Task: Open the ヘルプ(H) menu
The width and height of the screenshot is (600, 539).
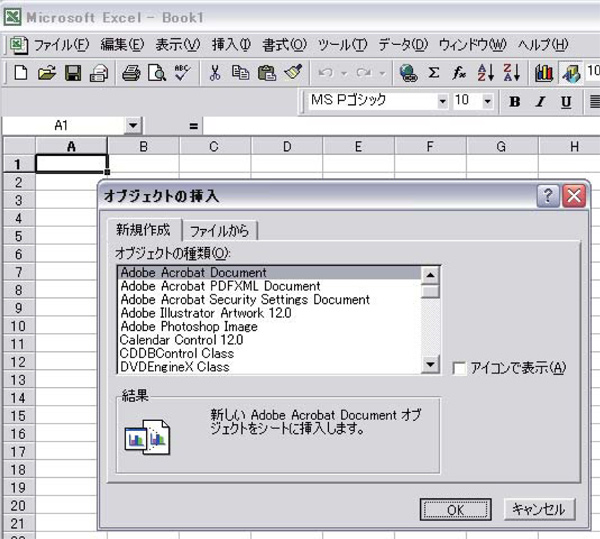Action: tap(543, 45)
